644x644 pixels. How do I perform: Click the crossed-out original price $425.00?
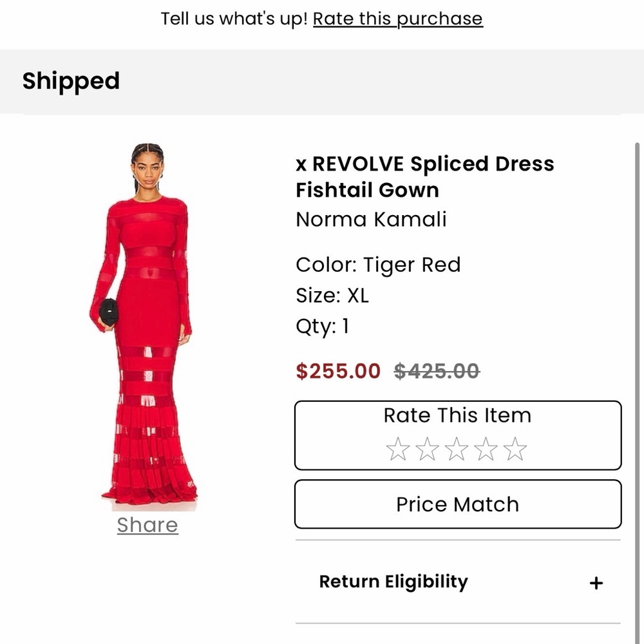[x=436, y=371]
